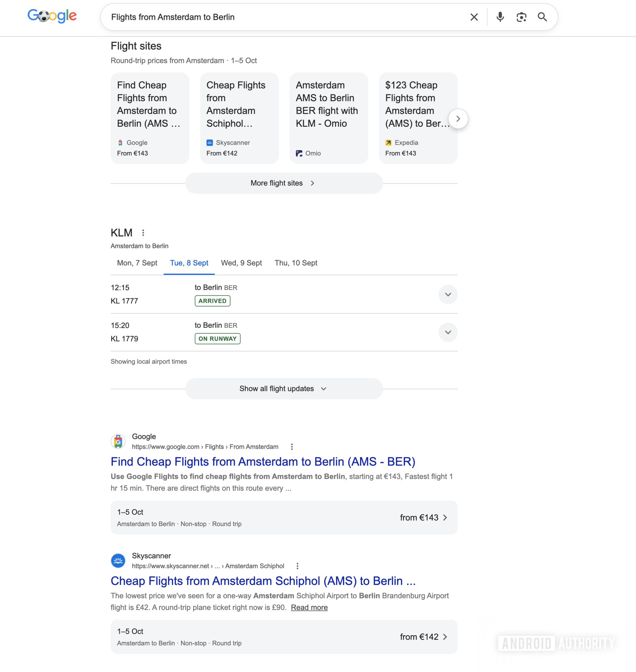
Task: Open 'Find Cheap Flights from Amsterdam to Berlin' link
Action: pos(263,462)
